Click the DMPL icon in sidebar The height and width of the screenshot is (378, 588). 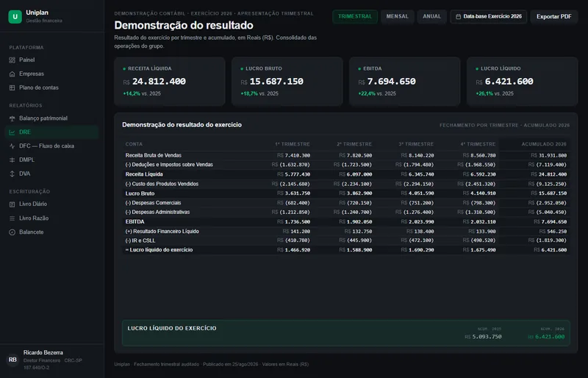(12, 160)
